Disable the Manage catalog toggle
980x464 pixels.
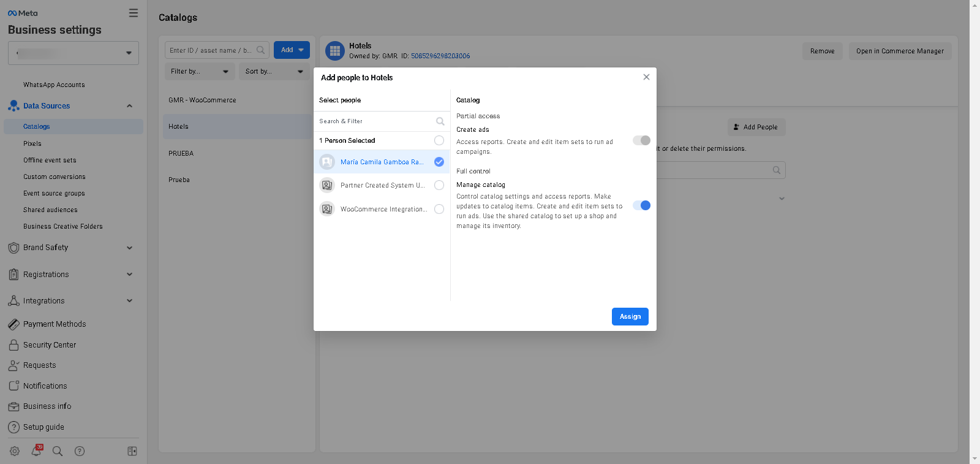pyautogui.click(x=641, y=205)
